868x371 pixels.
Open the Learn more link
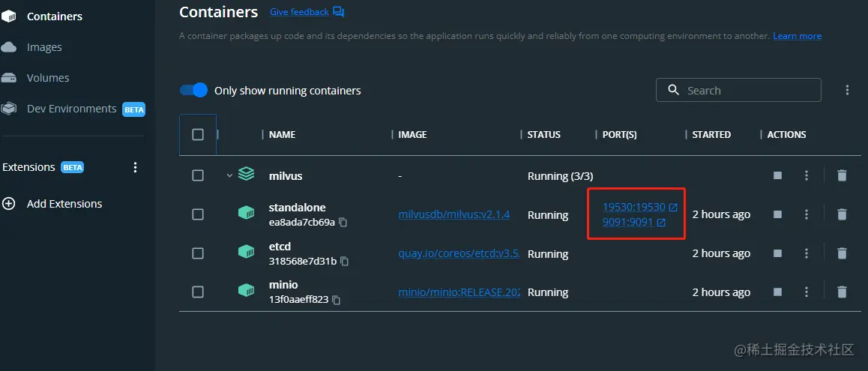(797, 36)
